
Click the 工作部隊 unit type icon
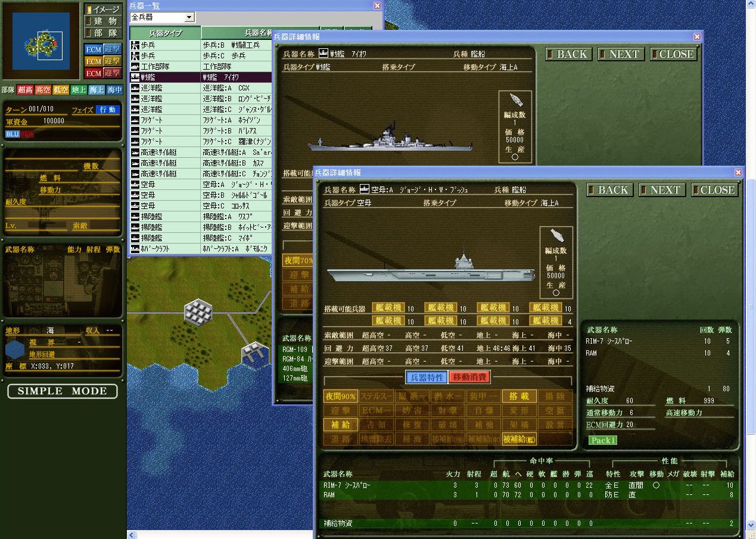(x=135, y=66)
